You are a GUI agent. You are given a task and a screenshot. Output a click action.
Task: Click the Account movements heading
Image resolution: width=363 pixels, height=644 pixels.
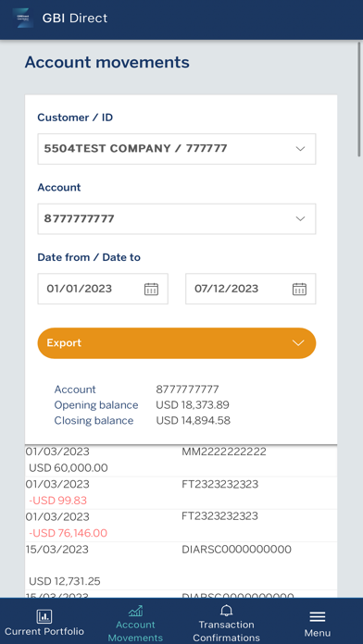pos(106,62)
